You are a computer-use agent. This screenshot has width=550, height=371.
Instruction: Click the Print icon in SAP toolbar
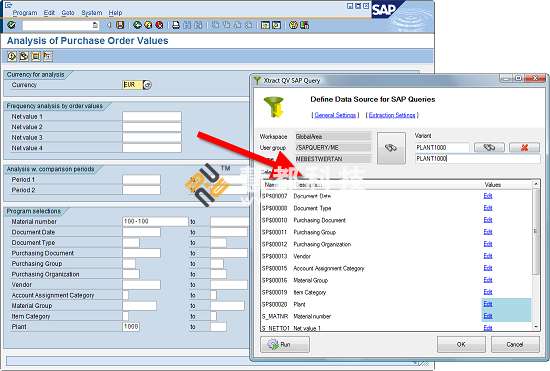tap(176, 25)
